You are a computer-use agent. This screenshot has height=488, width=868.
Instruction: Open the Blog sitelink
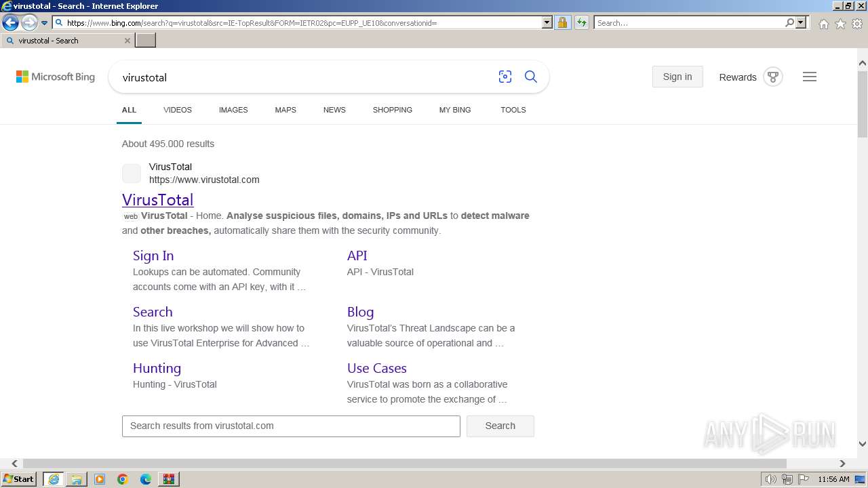coord(361,312)
